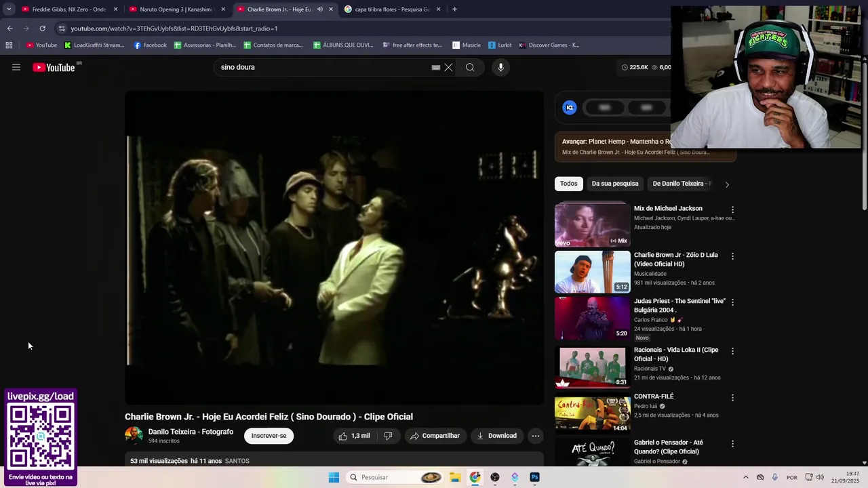868x488 pixels.
Task: Show hidden system tray icons
Action: (746, 477)
